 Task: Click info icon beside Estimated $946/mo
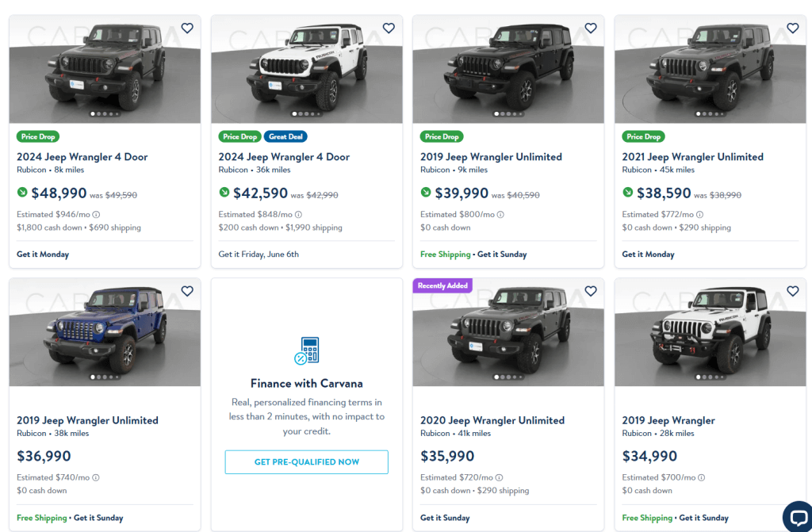click(x=96, y=214)
